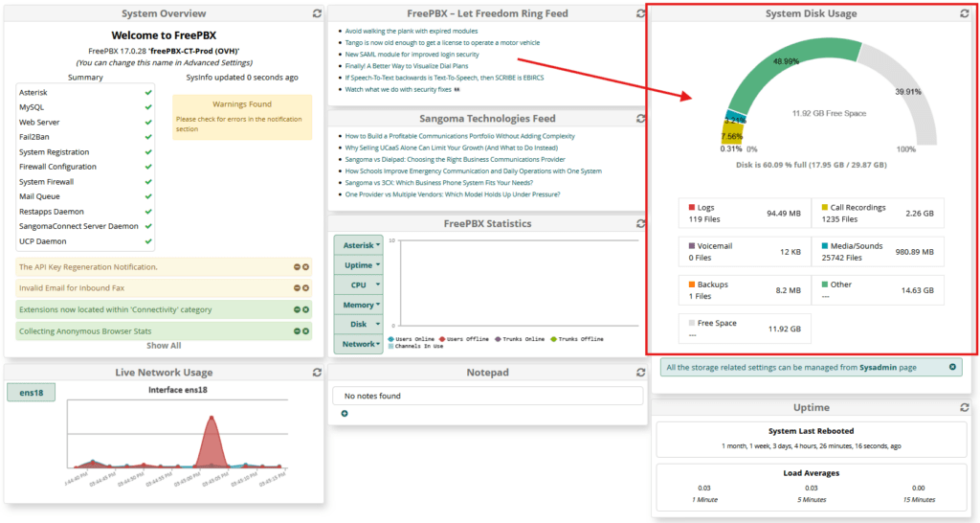Open the CPU statistics dropdown
Viewport: 980px width, 523px height.
[x=358, y=284]
